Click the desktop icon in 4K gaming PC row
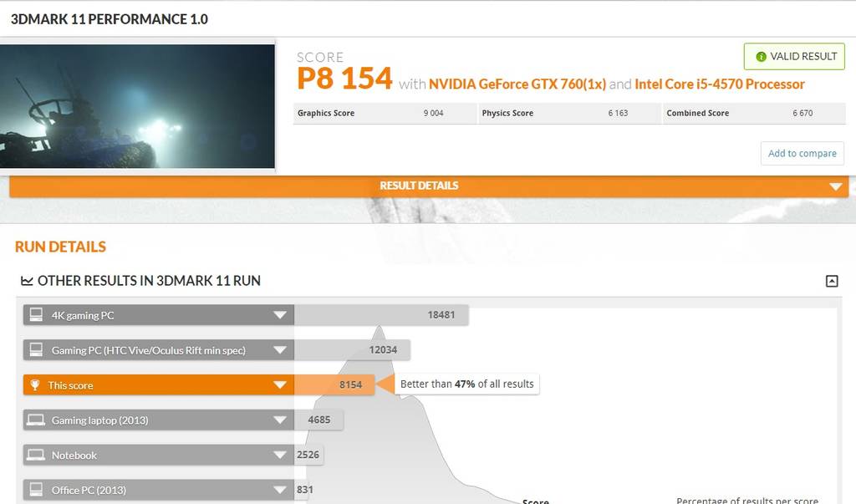Screen dimensions: 856x504 36,314
